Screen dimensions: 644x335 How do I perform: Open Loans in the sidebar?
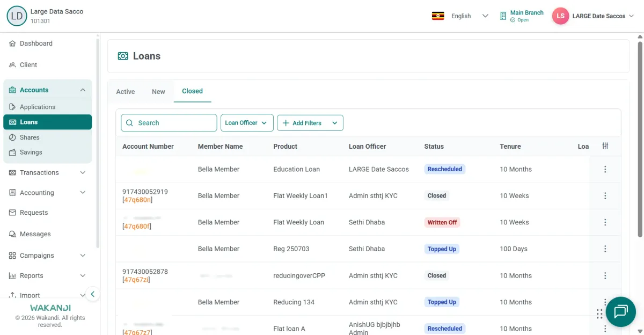click(x=48, y=122)
